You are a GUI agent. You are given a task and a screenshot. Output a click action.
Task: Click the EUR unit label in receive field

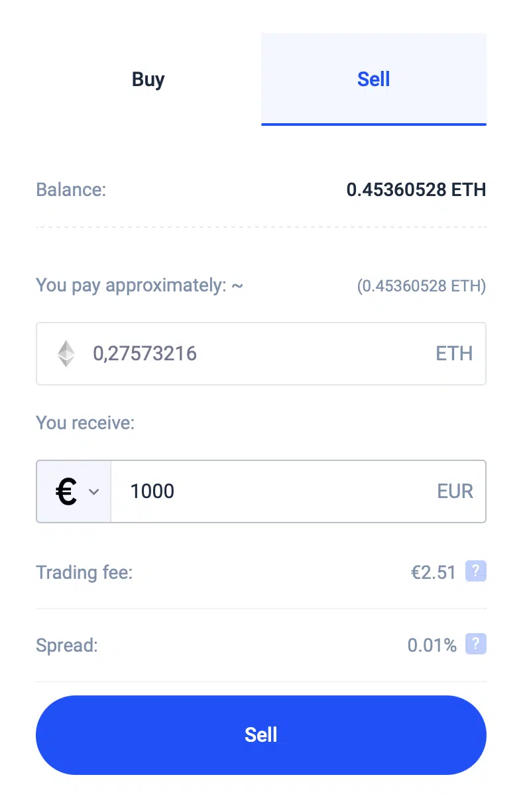pos(455,491)
